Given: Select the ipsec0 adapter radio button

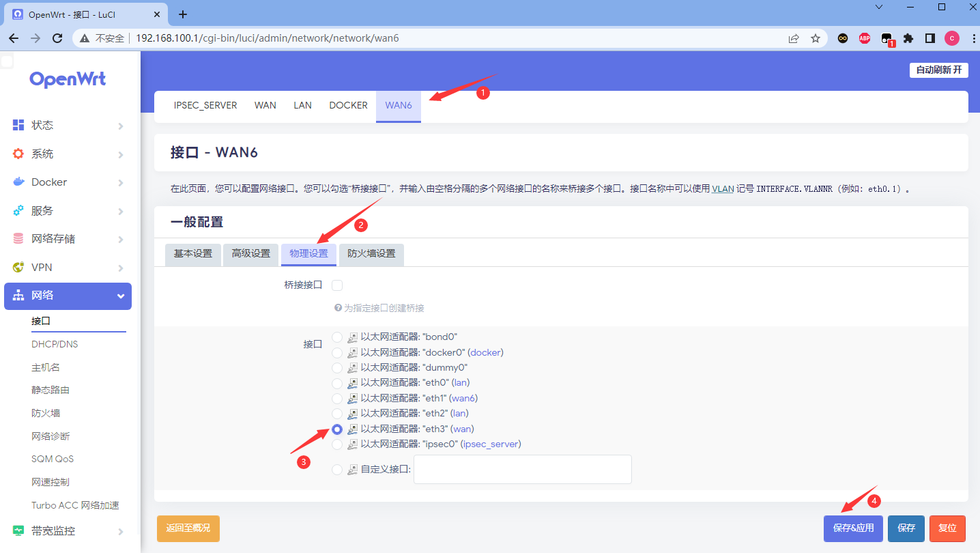Looking at the screenshot, I should click(337, 444).
